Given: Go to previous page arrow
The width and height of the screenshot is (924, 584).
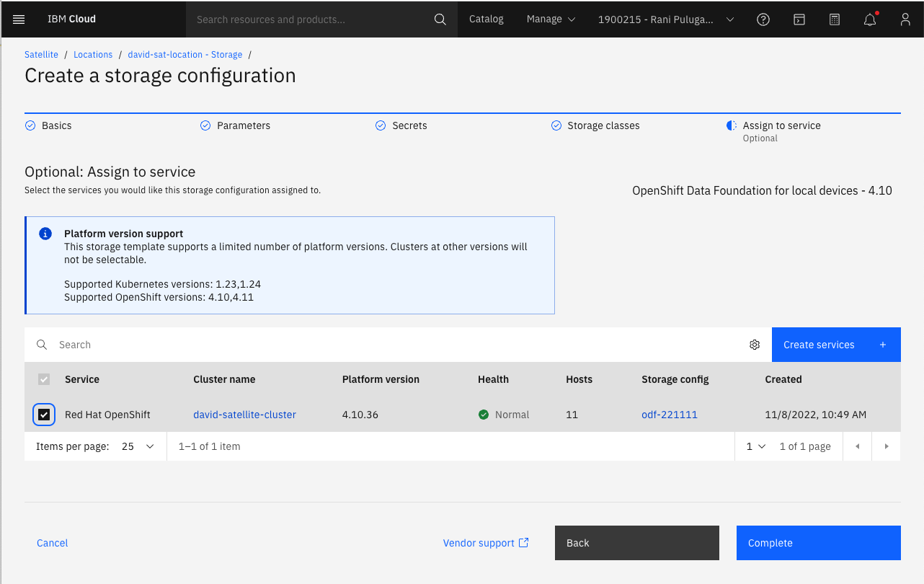Looking at the screenshot, I should [858, 446].
